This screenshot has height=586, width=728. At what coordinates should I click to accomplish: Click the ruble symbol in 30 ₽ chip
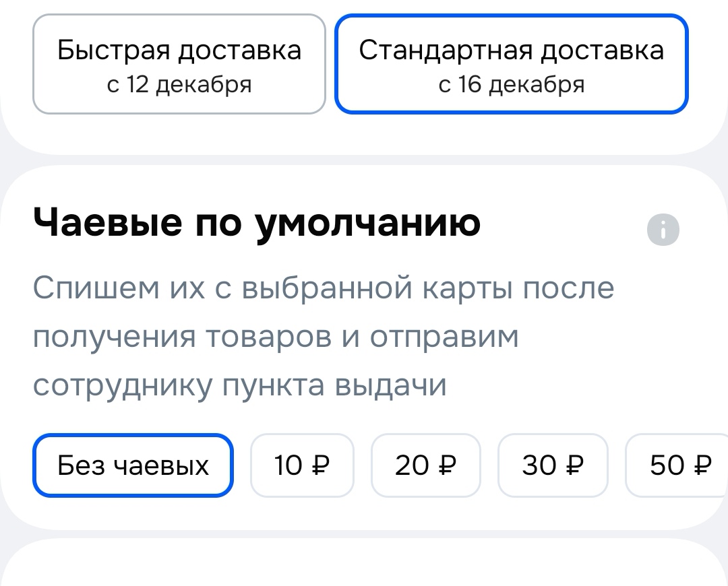tap(575, 465)
